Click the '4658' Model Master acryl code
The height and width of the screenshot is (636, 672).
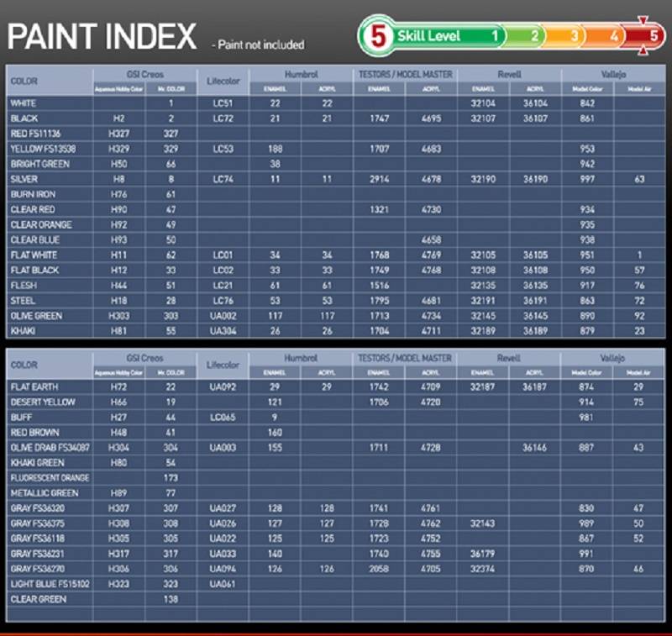coord(431,240)
